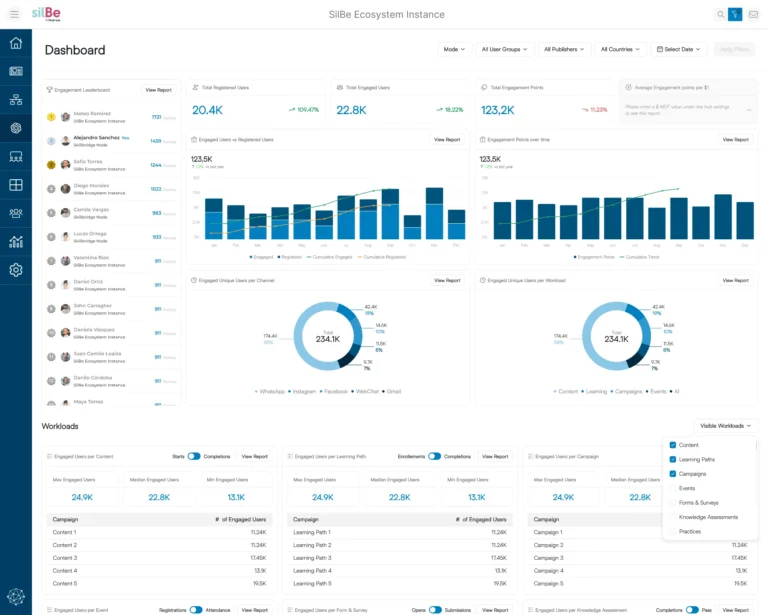The width and height of the screenshot is (768, 615).
Task: Open the Home icon in sidebar
Action: tap(16, 43)
